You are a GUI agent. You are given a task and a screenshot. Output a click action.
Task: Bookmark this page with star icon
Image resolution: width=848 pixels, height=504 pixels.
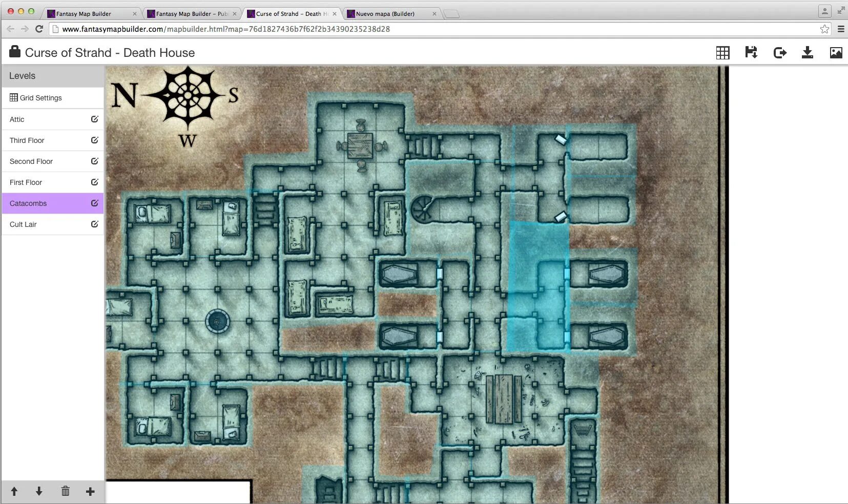(824, 29)
